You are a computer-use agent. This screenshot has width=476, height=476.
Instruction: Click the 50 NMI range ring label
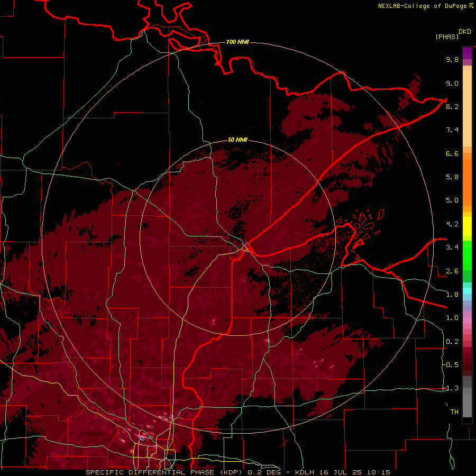[237, 140]
